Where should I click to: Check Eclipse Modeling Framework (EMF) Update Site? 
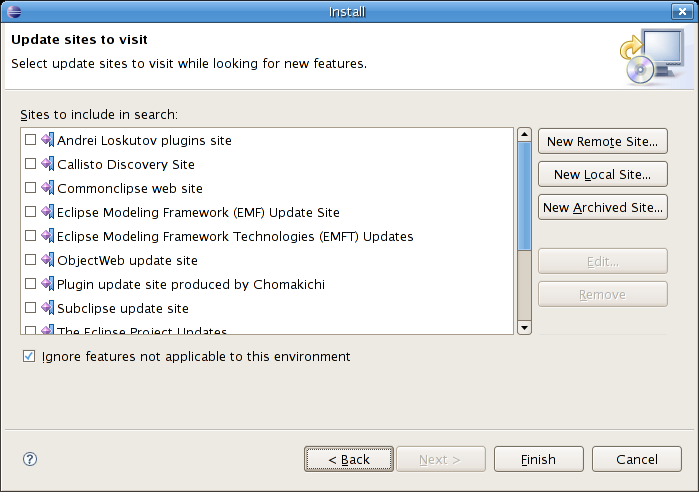[x=30, y=212]
